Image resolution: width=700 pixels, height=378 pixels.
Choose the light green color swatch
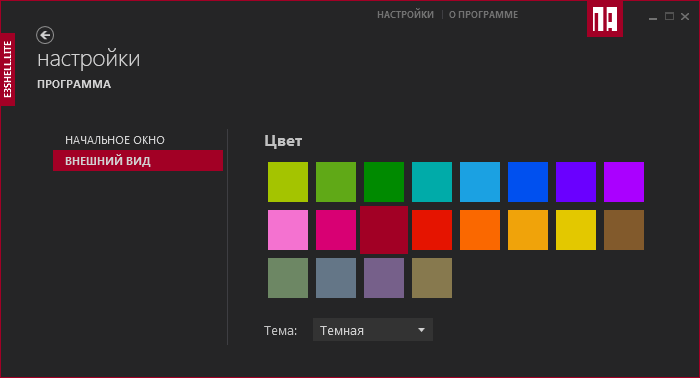coord(336,182)
